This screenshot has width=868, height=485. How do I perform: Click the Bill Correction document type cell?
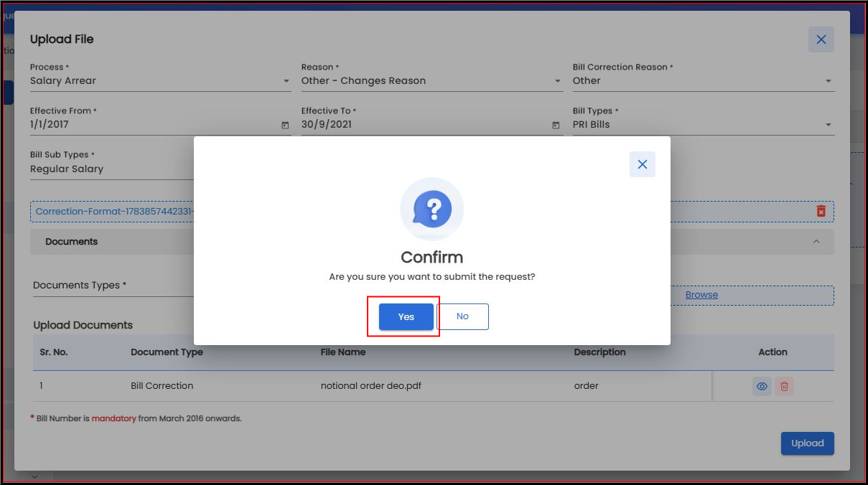click(x=162, y=386)
